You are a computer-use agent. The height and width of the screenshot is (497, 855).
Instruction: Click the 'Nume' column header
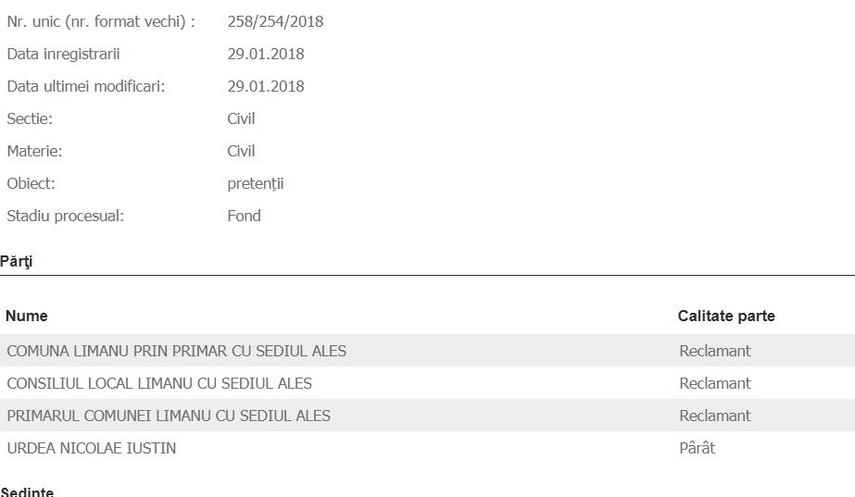[26, 316]
